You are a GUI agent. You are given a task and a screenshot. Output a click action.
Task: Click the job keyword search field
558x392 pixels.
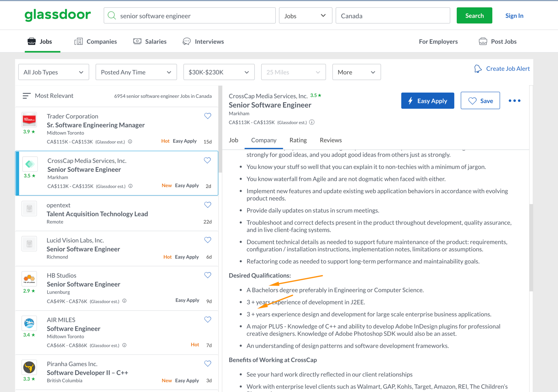click(x=190, y=16)
